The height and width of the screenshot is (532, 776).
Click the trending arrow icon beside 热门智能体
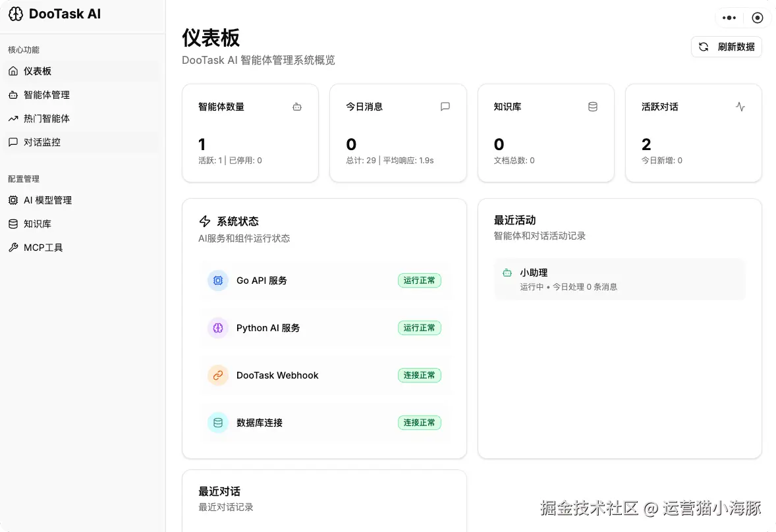[13, 119]
